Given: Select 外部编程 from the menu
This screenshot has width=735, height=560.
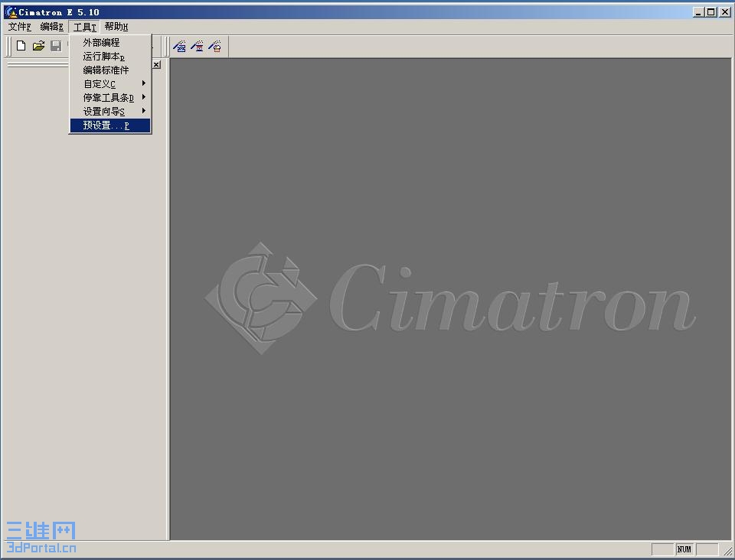Looking at the screenshot, I should [110, 43].
